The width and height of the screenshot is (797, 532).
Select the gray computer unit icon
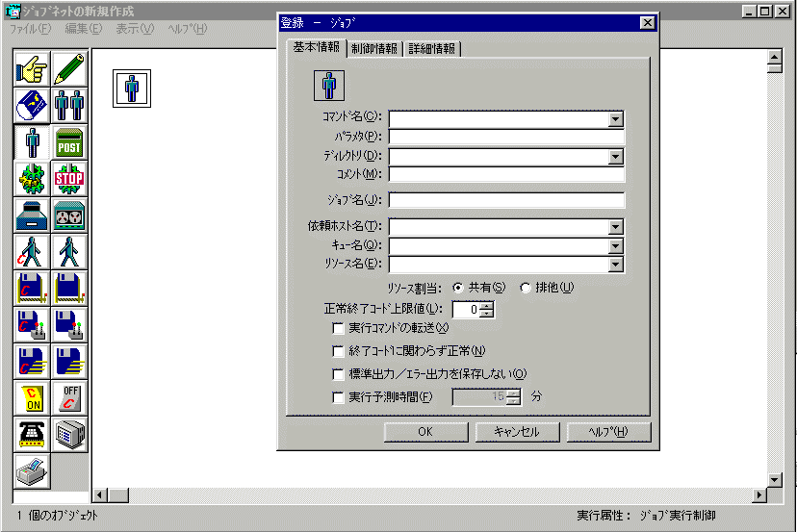(x=69, y=435)
